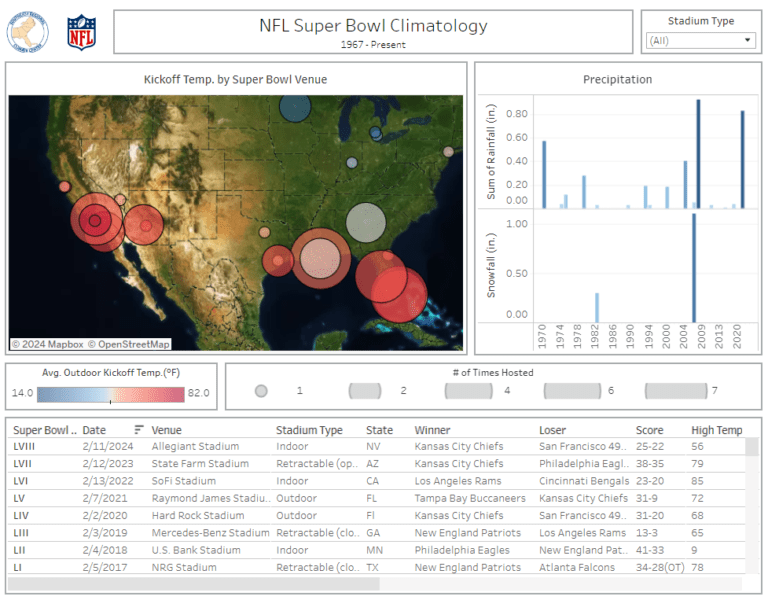Click the tallest rainfall bar near 2009
This screenshot has width=768, height=600.
click(698, 154)
